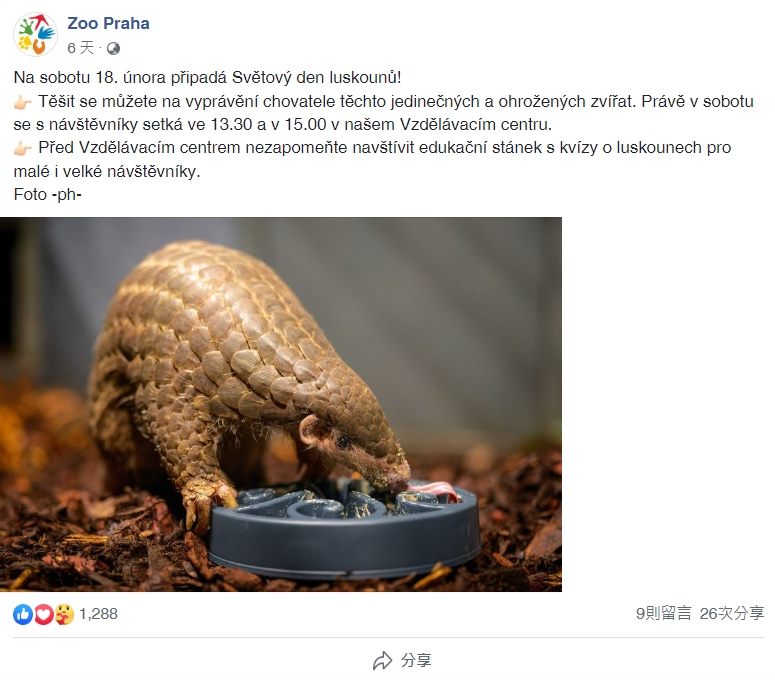The height and width of the screenshot is (680, 775).
Task: Open the 9則留言 comments link
Action: [x=663, y=613]
